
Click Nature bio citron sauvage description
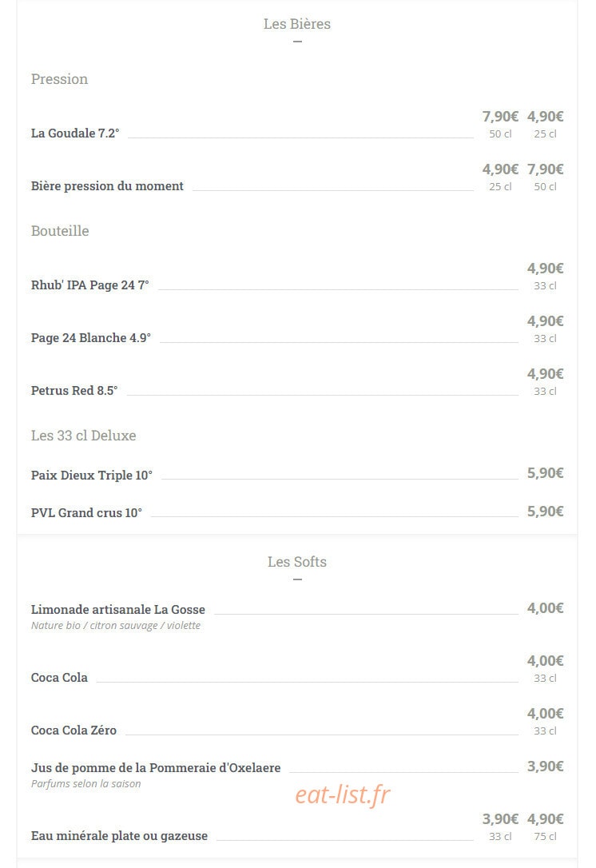[x=116, y=626]
